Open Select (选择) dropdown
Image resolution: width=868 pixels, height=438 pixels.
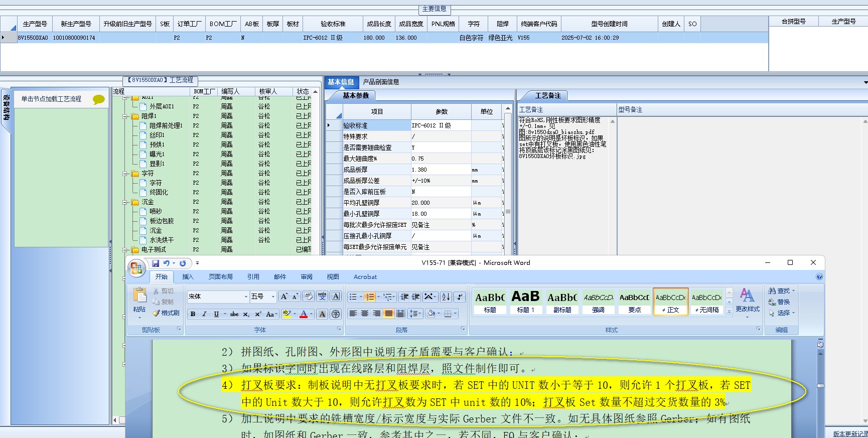pos(782,313)
